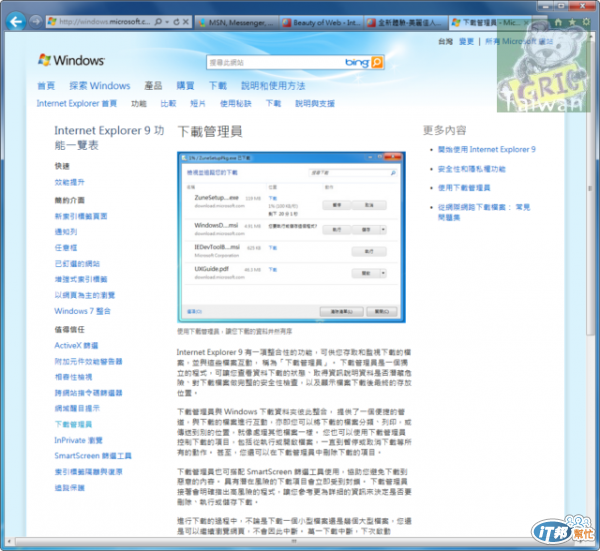This screenshot has width=600, height=551.
Task: Click the 變更 region link
Action: point(466,41)
